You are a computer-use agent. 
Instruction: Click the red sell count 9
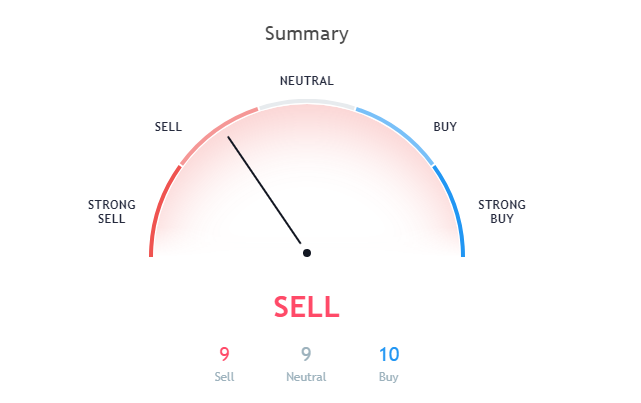coord(224,354)
